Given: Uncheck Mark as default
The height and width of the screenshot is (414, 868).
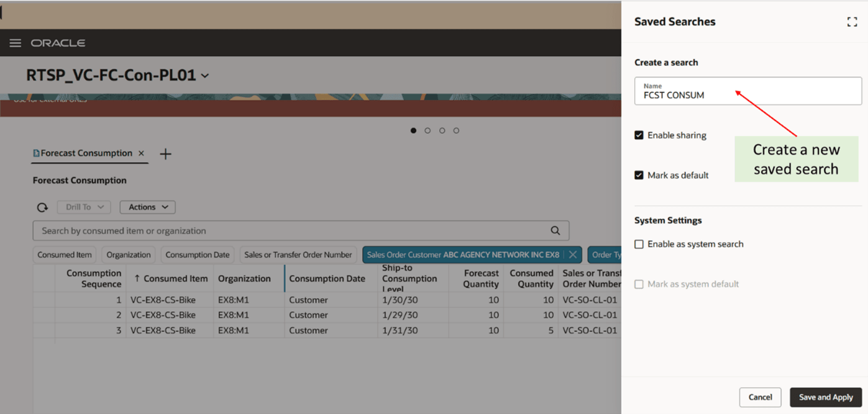Looking at the screenshot, I should pyautogui.click(x=639, y=175).
